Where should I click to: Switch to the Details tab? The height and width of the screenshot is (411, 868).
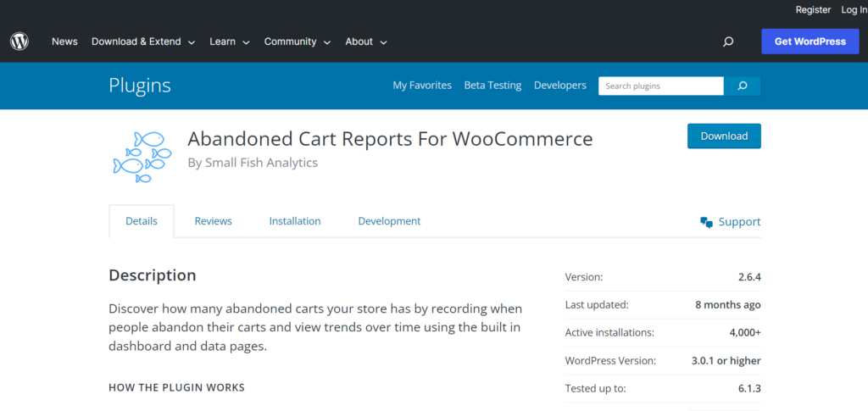click(142, 221)
